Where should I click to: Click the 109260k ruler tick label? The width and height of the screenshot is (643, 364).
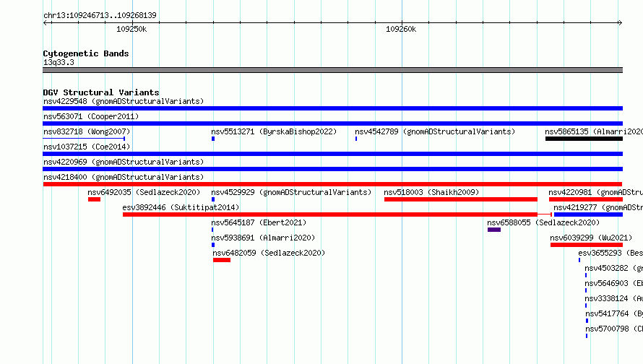(x=401, y=29)
